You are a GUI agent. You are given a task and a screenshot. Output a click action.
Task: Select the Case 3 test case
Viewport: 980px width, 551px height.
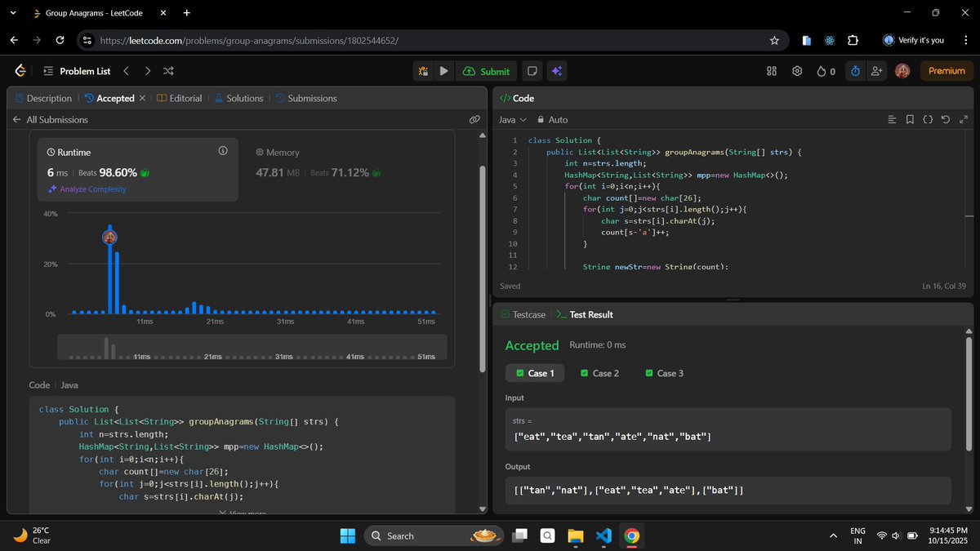coord(664,373)
